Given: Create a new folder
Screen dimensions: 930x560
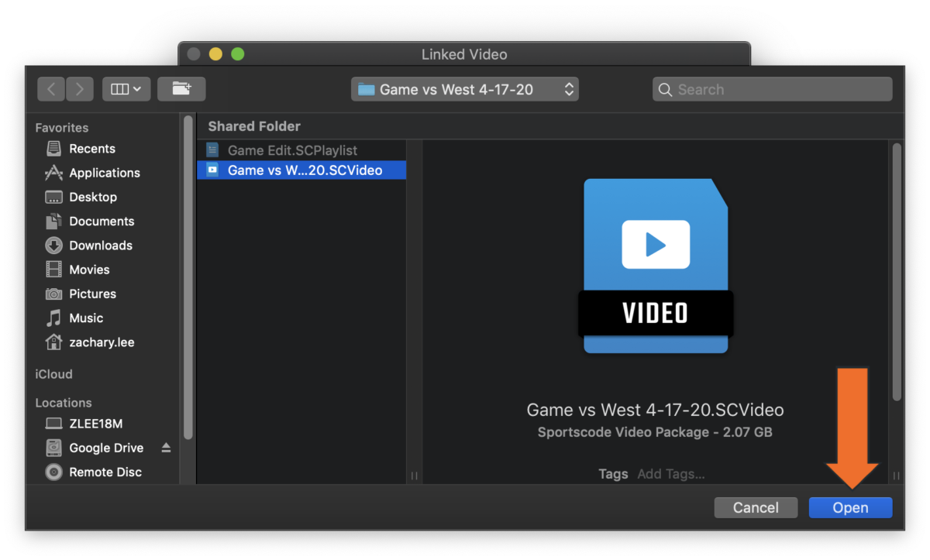Looking at the screenshot, I should [x=181, y=89].
